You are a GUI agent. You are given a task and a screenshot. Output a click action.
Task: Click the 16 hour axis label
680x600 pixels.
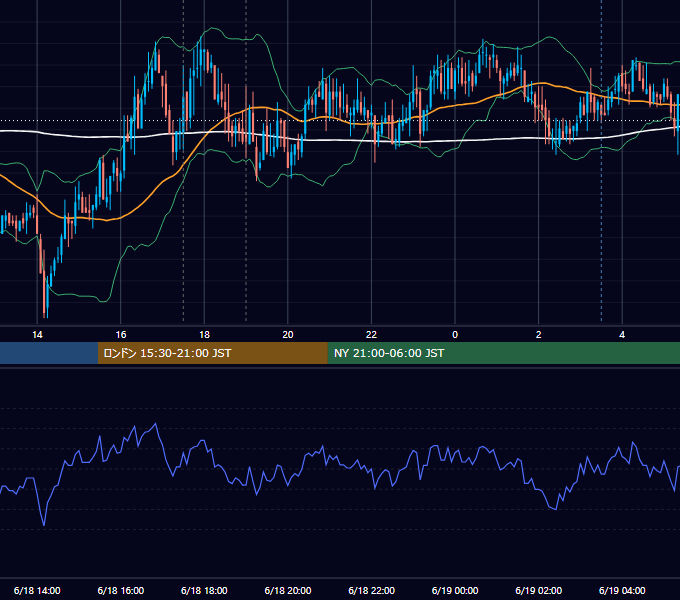coord(121,335)
